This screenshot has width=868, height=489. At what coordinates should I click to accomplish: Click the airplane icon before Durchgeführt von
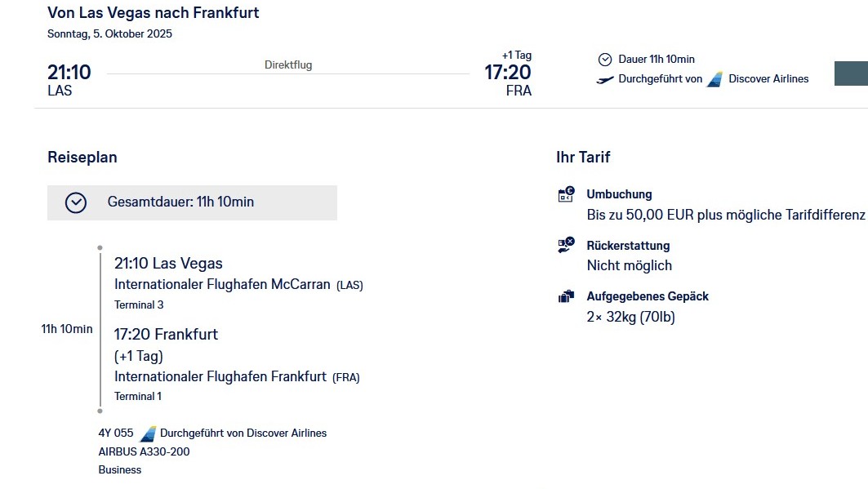(605, 80)
